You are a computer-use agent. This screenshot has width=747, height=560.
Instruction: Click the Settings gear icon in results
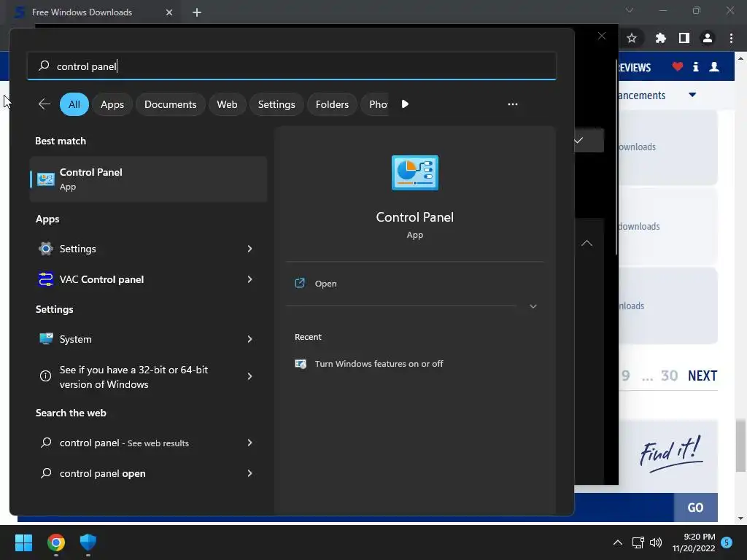(46, 249)
